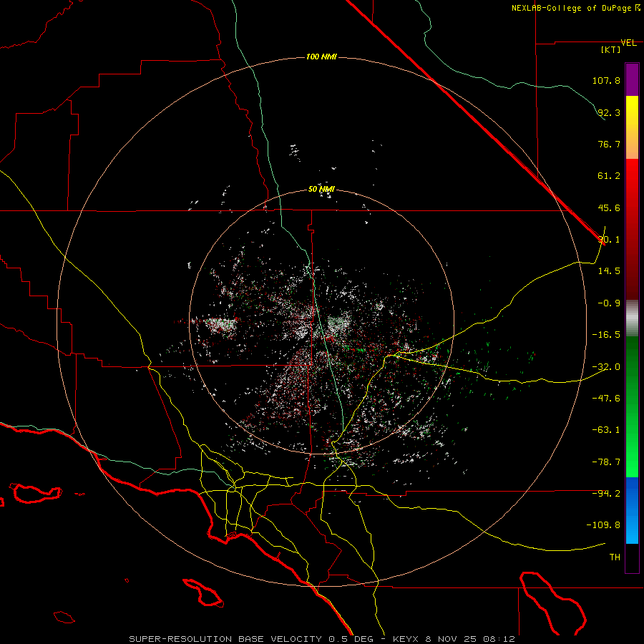Click the VEL legend title
The height and width of the screenshot is (644, 644).
tap(628, 43)
